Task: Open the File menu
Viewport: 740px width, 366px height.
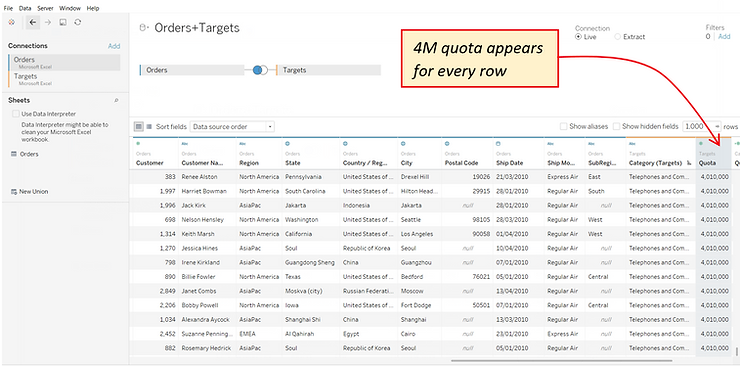Action: 8,8
